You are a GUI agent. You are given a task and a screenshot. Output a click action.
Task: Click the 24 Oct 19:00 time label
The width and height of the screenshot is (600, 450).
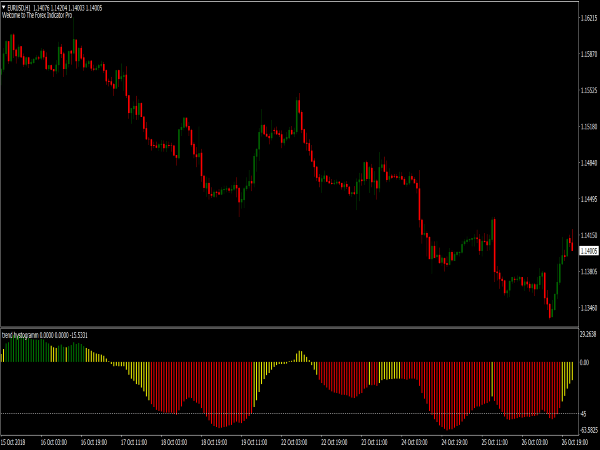tap(455, 442)
